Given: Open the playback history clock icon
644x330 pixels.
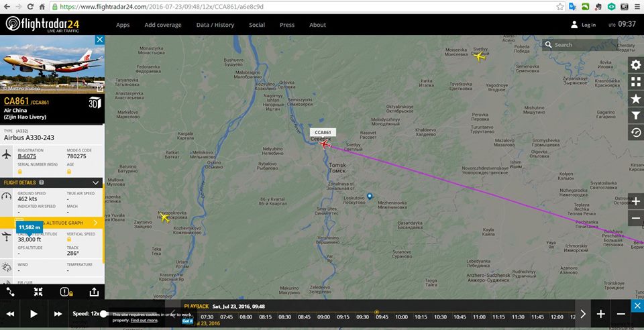Looking at the screenshot, I should click(636, 132).
